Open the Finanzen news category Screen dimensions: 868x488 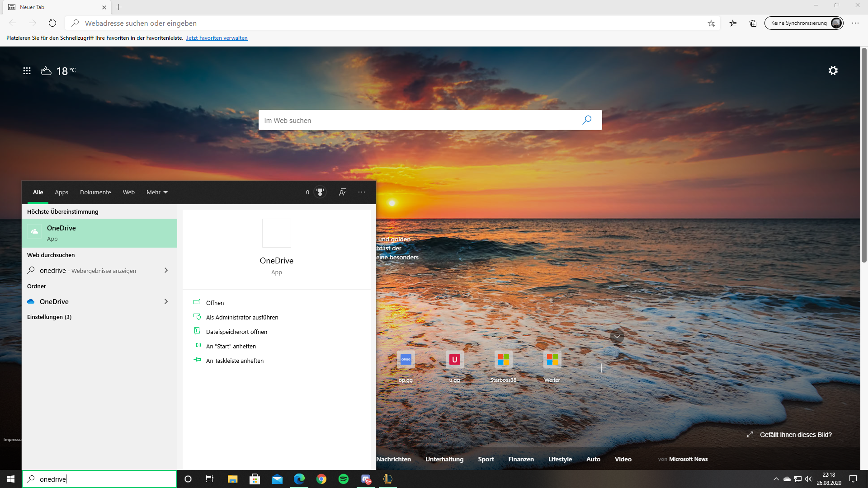click(521, 459)
